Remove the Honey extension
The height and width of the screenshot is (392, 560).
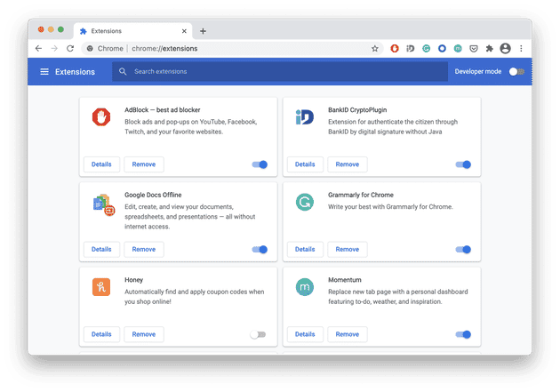[144, 334]
